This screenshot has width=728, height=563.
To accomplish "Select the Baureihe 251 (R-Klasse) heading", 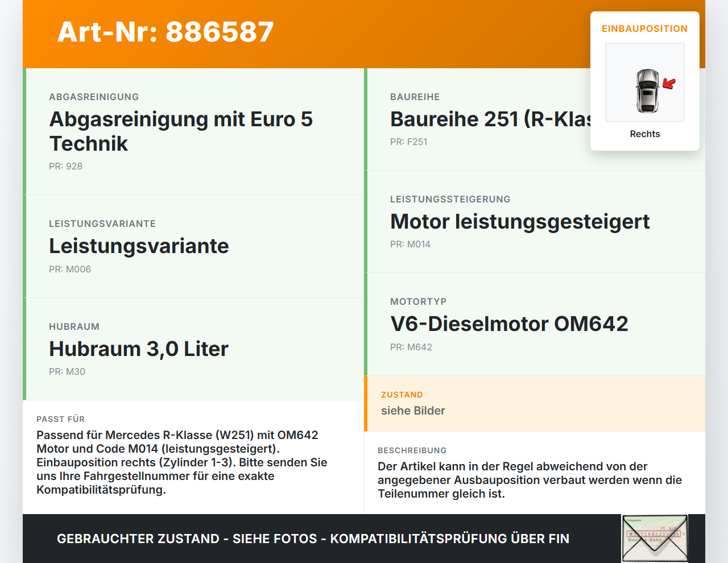I will tap(490, 119).
